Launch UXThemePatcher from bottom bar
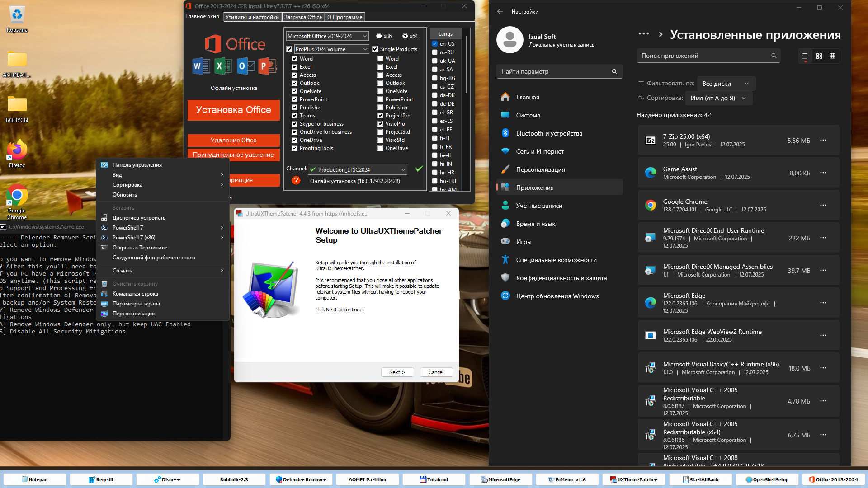The height and width of the screenshot is (488, 868). pos(633,479)
